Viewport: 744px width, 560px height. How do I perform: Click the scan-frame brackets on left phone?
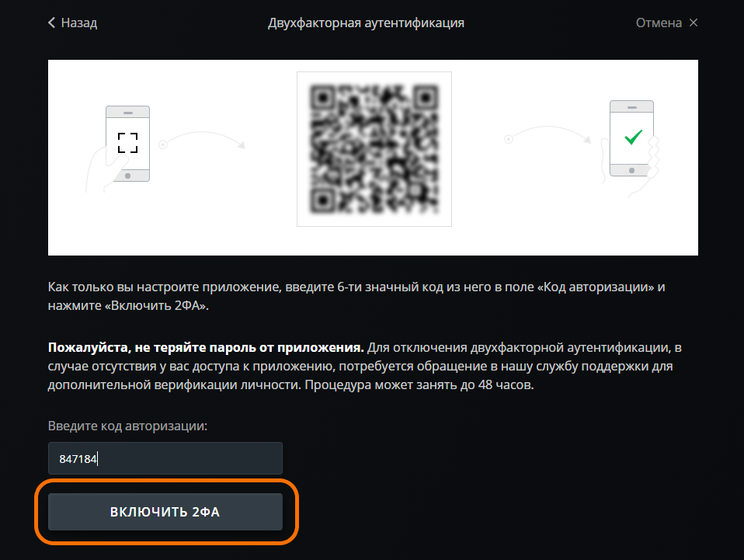coord(127,143)
